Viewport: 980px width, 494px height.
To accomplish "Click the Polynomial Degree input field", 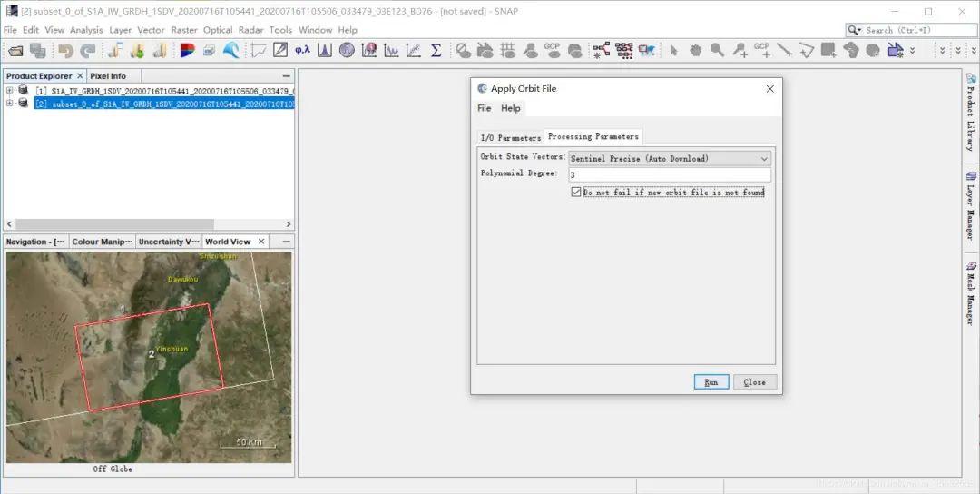I will [669, 174].
